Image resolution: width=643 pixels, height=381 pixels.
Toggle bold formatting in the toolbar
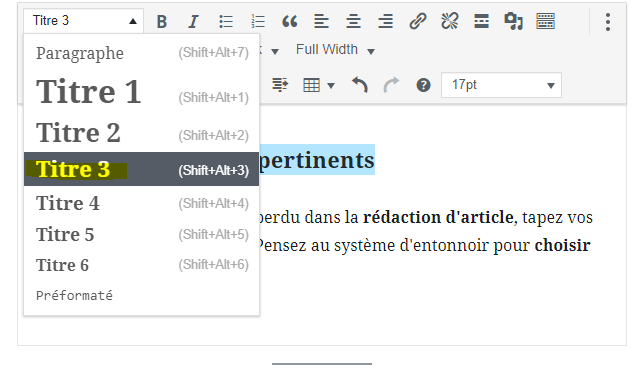point(162,21)
